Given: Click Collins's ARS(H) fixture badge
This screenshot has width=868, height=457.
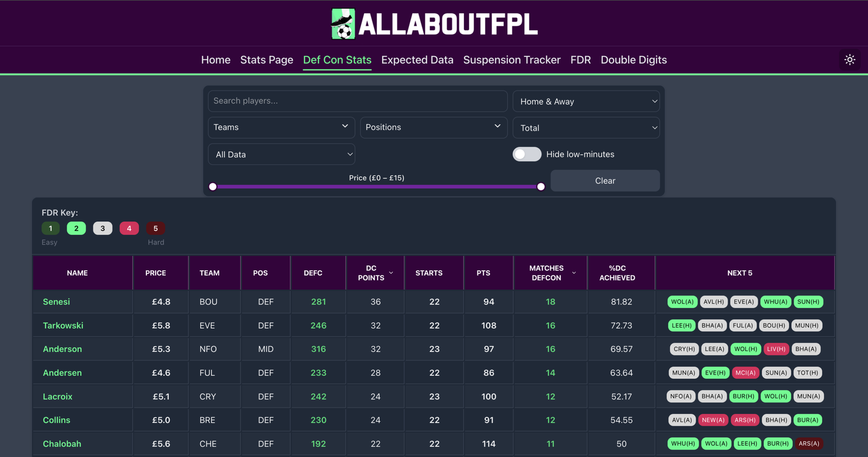Looking at the screenshot, I should [x=745, y=420].
